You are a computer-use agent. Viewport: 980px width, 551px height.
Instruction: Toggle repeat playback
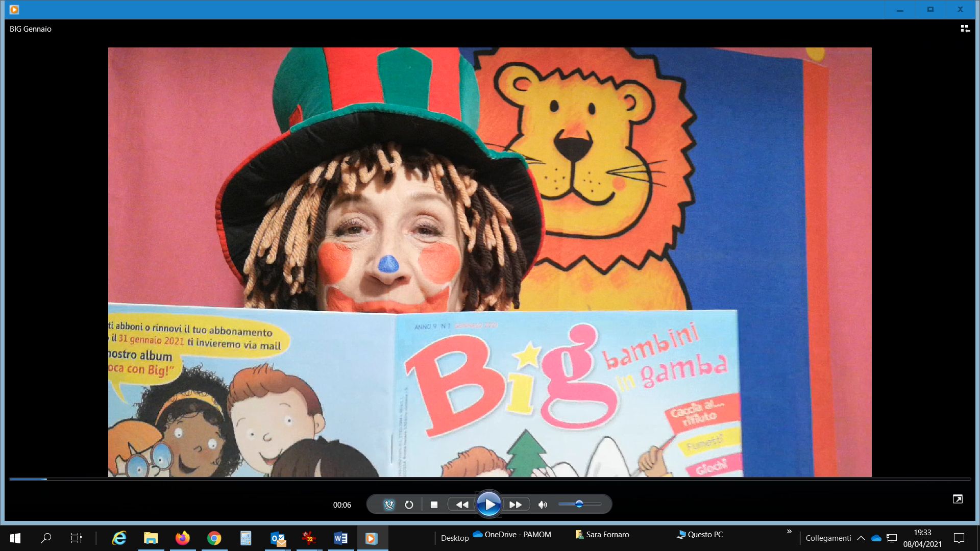coord(409,505)
